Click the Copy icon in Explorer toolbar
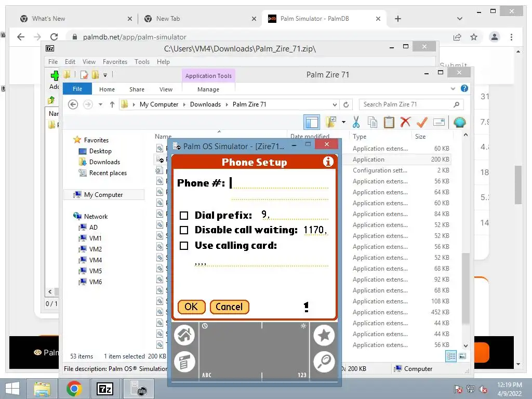The image size is (532, 399). (x=373, y=122)
